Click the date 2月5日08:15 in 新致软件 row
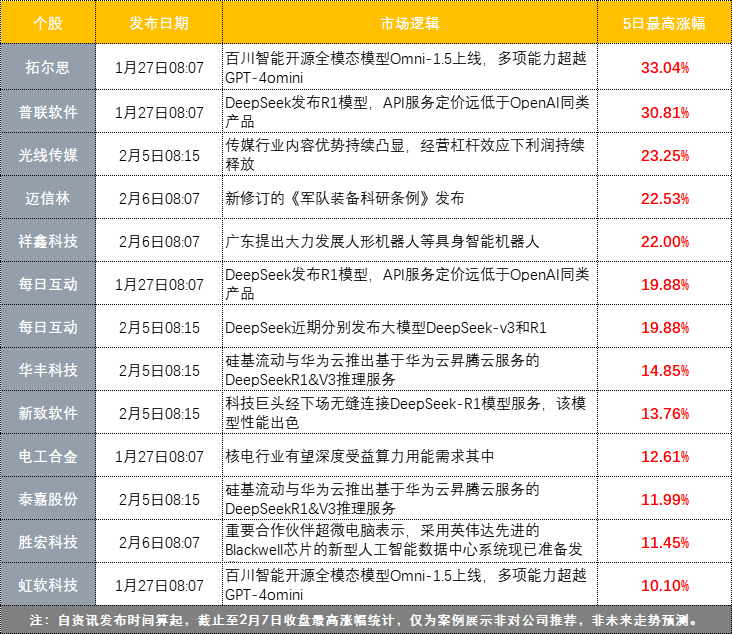The height and width of the screenshot is (634, 732). (159, 413)
